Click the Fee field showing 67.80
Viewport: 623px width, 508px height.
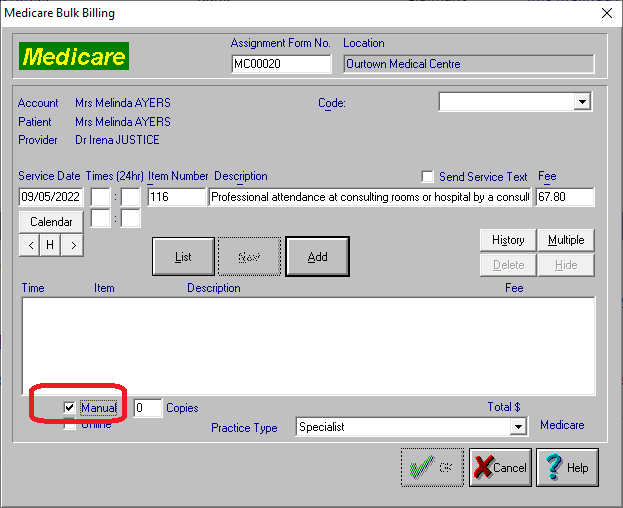click(565, 197)
